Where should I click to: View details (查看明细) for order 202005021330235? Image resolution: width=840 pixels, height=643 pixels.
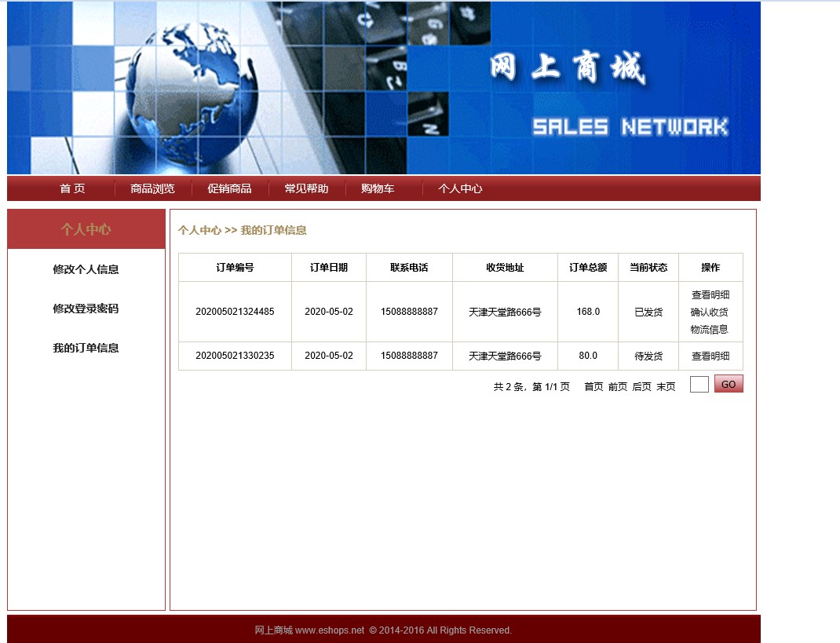(710, 356)
